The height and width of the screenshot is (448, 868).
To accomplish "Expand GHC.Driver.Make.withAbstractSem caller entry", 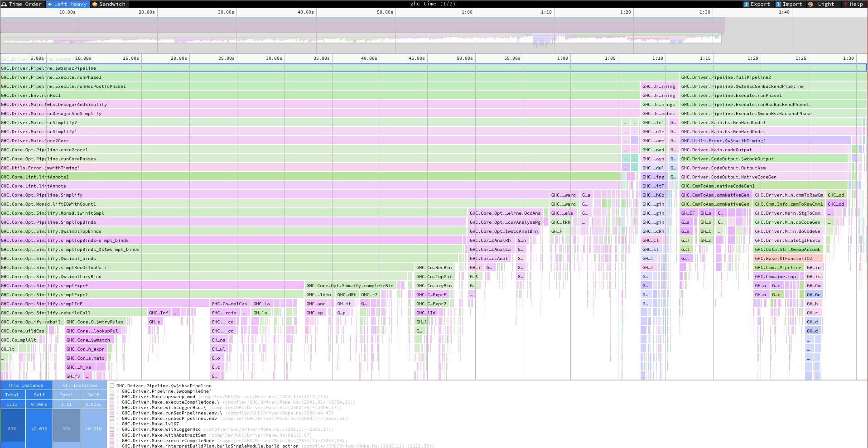I will (117, 435).
